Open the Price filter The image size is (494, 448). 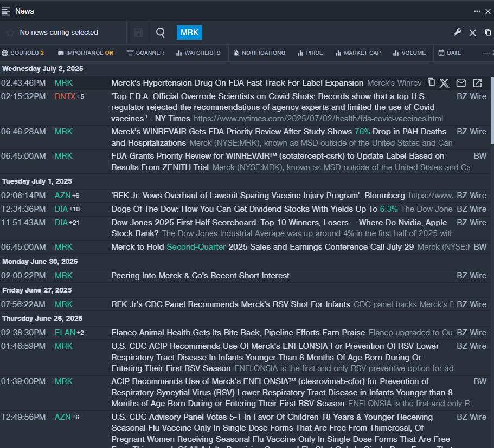tap(310, 53)
